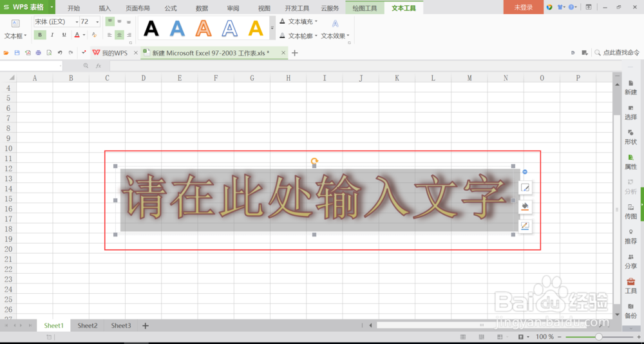Expand the text fill dropdown
This screenshot has width=644, height=344.
(x=316, y=21)
